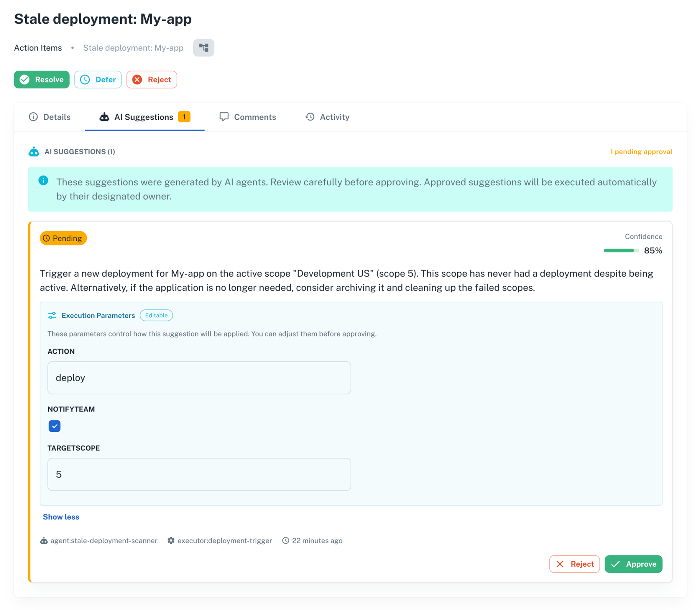Image resolution: width=700 pixels, height=610 pixels.
Task: Click the robot icon next to AI SUGGESTIONS heading
Action: click(34, 152)
